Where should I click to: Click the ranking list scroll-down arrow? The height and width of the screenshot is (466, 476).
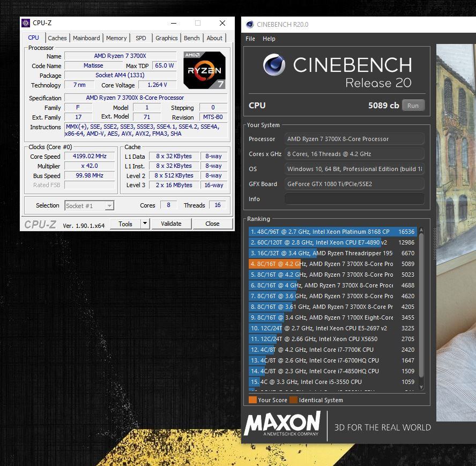[421, 387]
